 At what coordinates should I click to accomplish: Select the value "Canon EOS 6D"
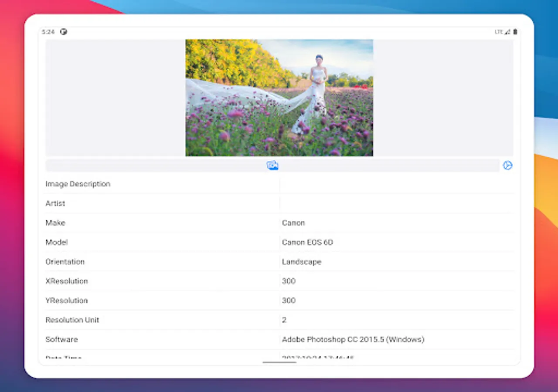pos(307,242)
